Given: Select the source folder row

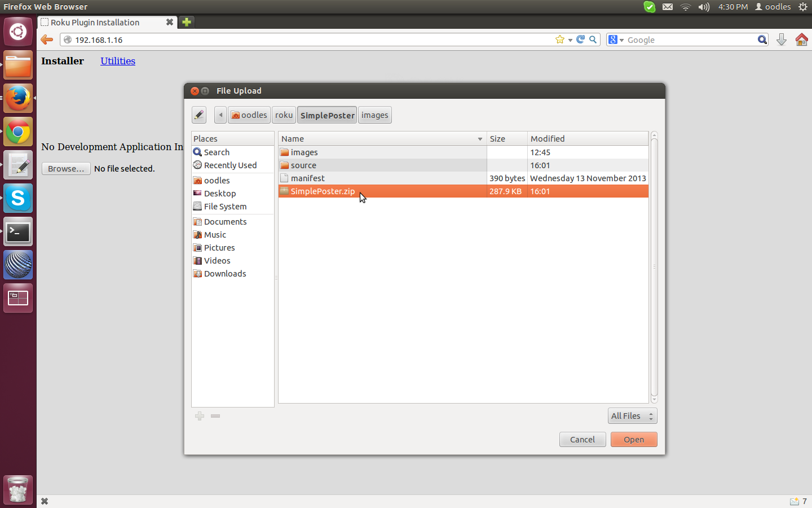Looking at the screenshot, I should click(464, 165).
